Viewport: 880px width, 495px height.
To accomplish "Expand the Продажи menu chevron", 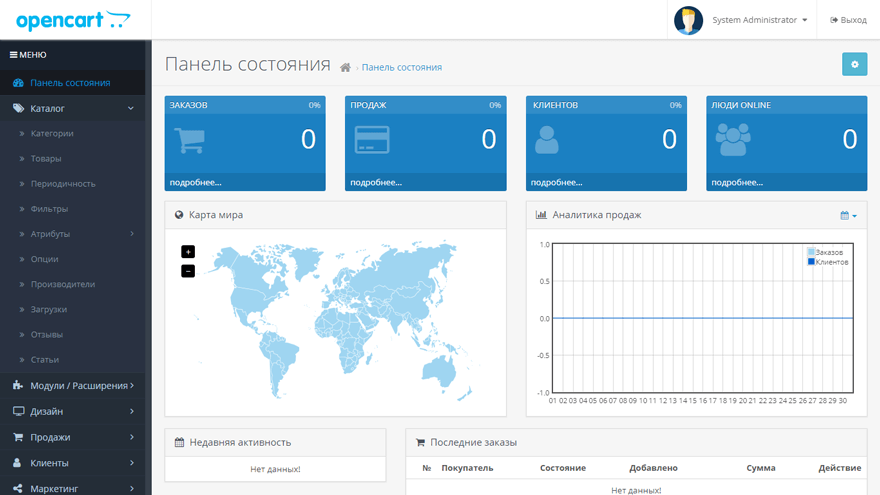I will tap(132, 437).
